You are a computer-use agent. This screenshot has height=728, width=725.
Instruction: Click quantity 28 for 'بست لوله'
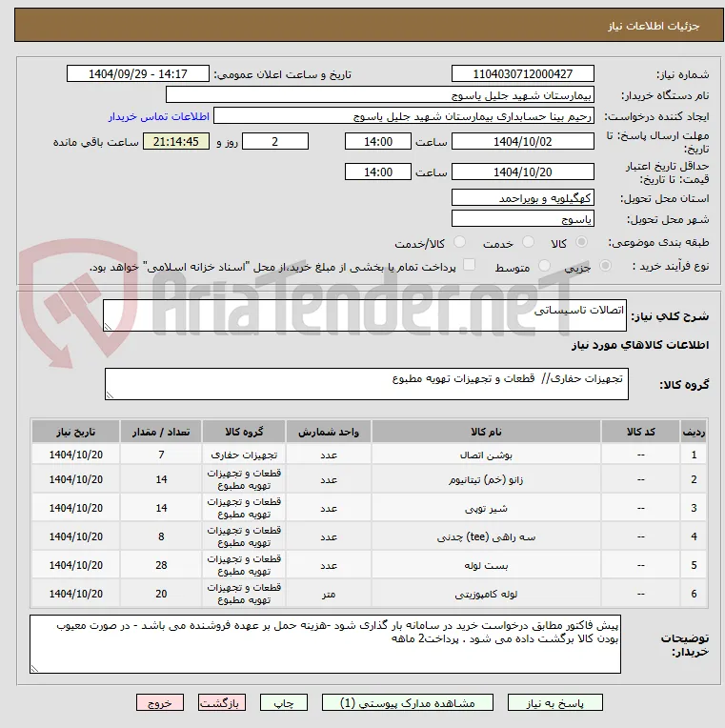pyautogui.click(x=161, y=565)
